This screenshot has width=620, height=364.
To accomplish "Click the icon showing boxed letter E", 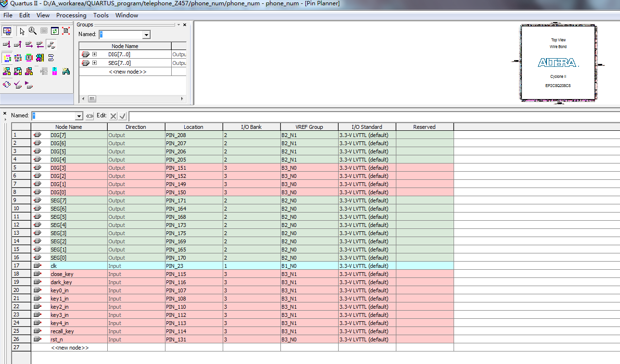I will coord(29,58).
